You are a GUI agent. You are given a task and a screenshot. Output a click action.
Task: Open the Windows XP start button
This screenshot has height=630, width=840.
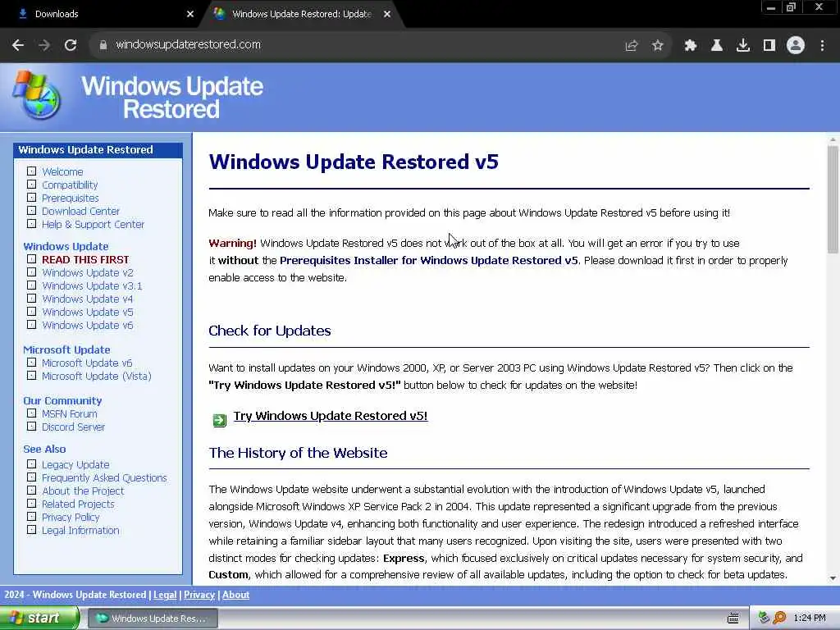click(39, 619)
